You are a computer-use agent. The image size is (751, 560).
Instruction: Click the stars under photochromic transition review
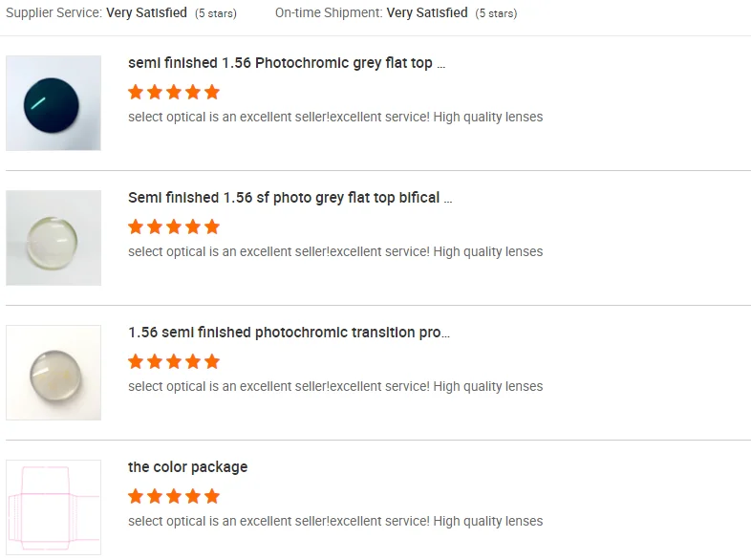[x=174, y=361]
